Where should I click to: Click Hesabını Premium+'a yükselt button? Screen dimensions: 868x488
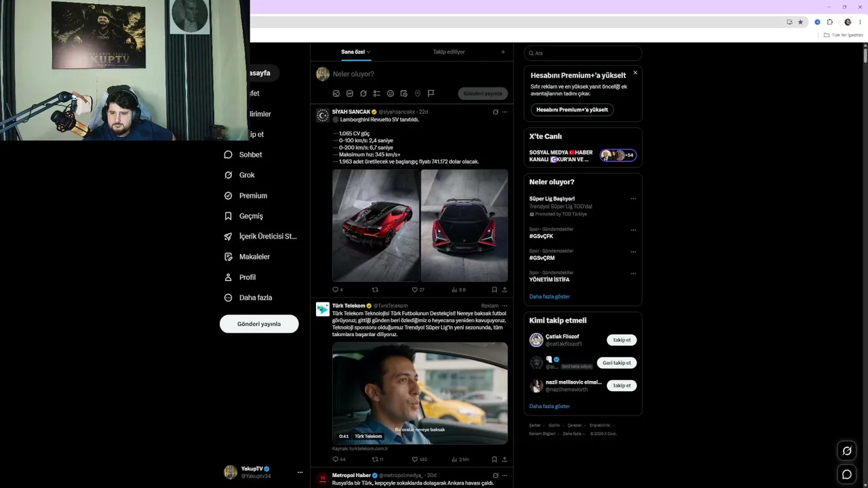[x=572, y=109]
